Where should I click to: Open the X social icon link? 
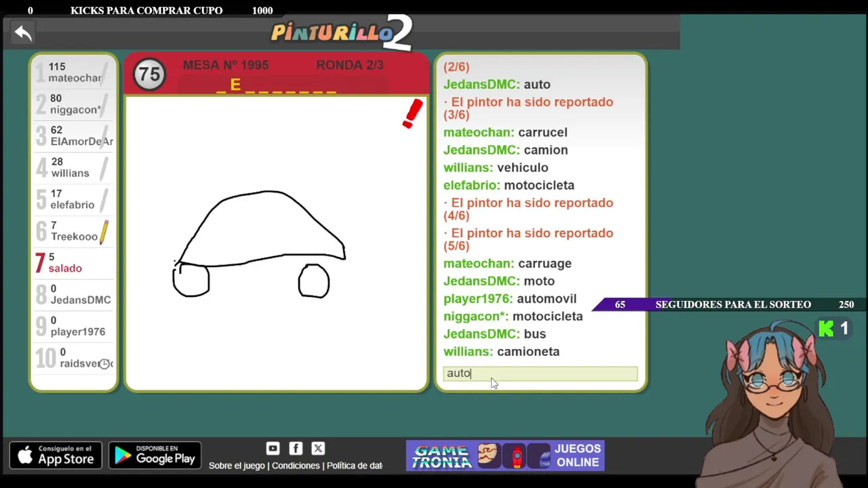318,448
